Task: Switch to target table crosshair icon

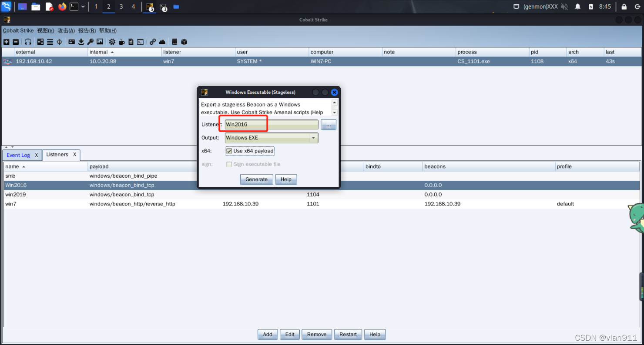Action: pos(60,42)
